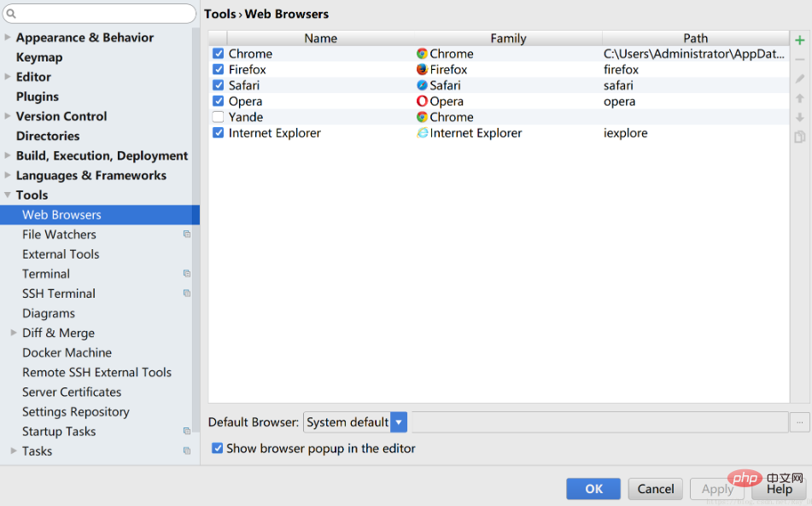Open Server Certificates settings
This screenshot has height=506, width=812.
(x=72, y=392)
